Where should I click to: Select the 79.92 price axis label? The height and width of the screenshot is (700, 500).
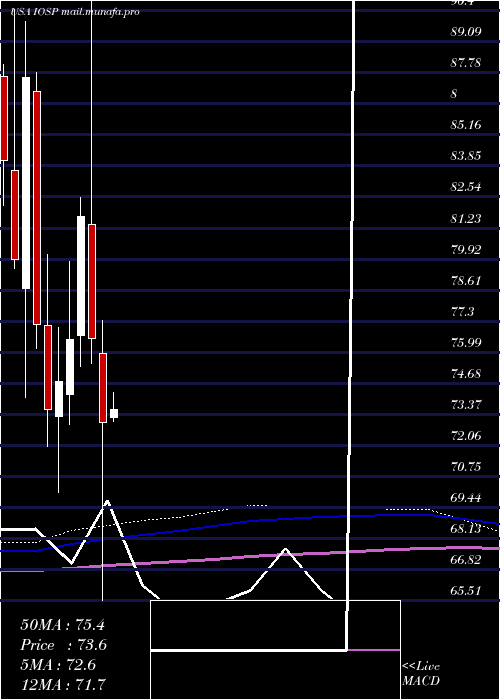coord(466,249)
